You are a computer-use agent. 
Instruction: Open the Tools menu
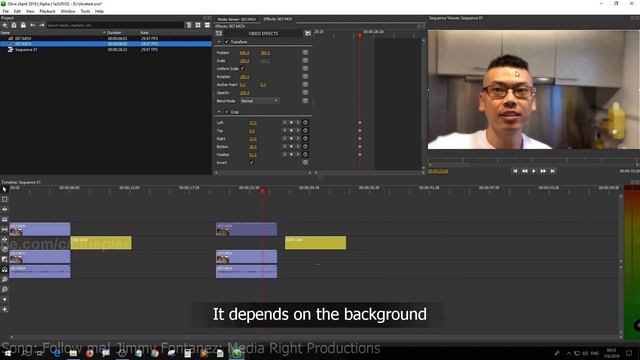pyautogui.click(x=85, y=11)
